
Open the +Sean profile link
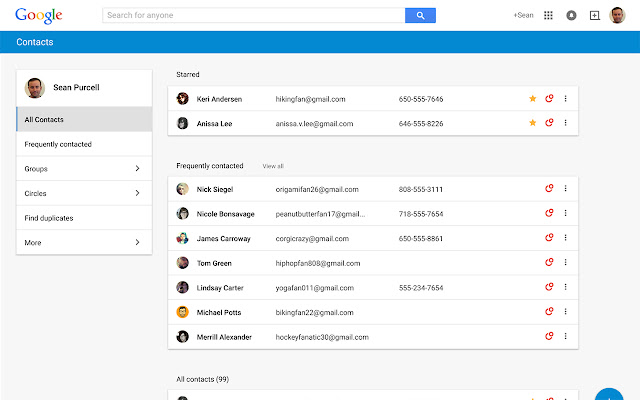coord(524,15)
